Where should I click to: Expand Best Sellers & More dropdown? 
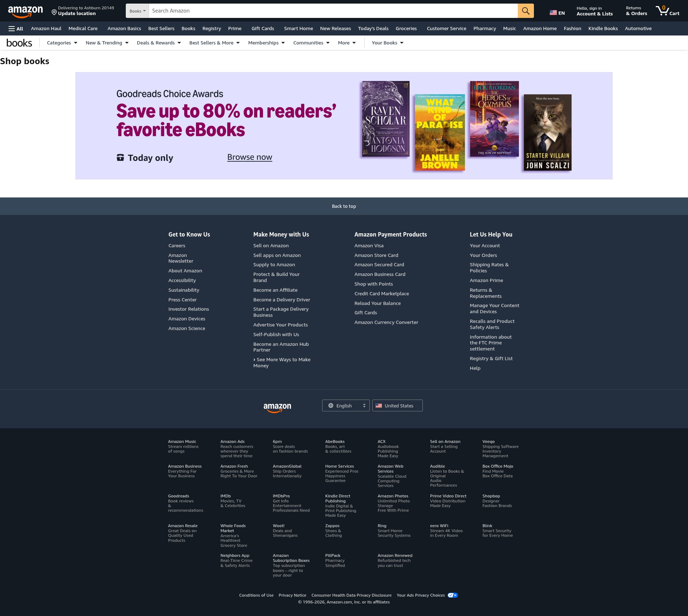(x=214, y=43)
